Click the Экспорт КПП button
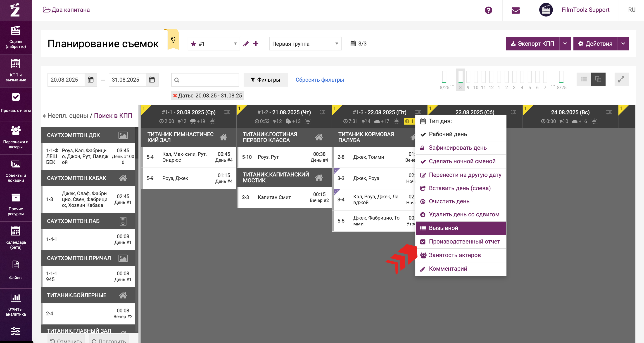Viewport: 644px width, 343px height. (x=532, y=44)
